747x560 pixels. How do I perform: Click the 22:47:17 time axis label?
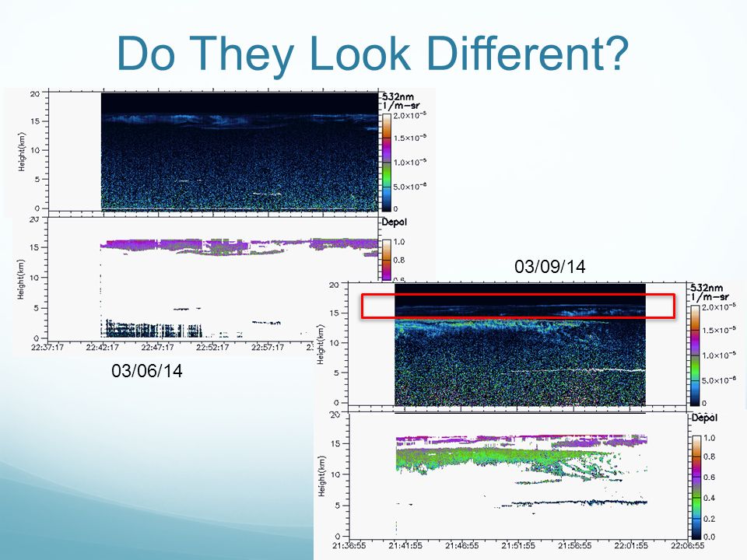tap(158, 347)
